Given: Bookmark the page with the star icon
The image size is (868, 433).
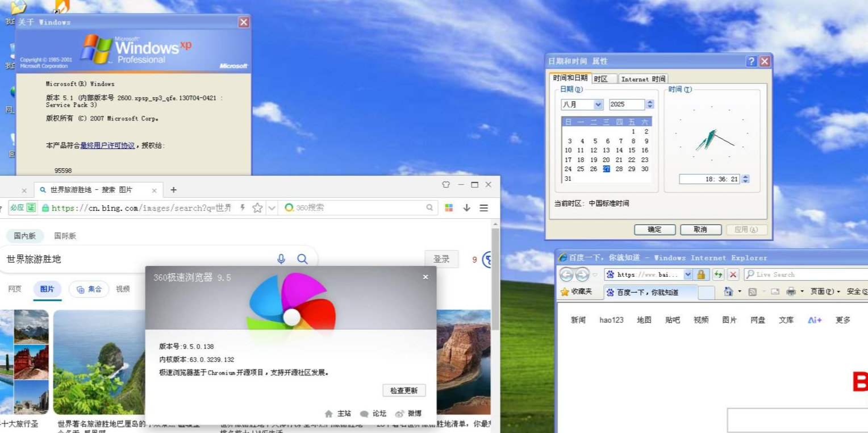Looking at the screenshot, I should click(x=257, y=208).
